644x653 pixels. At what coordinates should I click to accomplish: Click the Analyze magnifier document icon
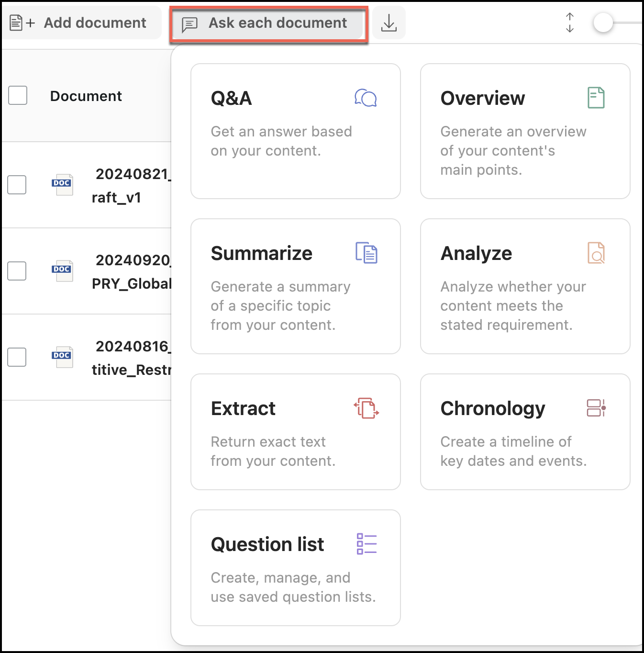coord(596,253)
